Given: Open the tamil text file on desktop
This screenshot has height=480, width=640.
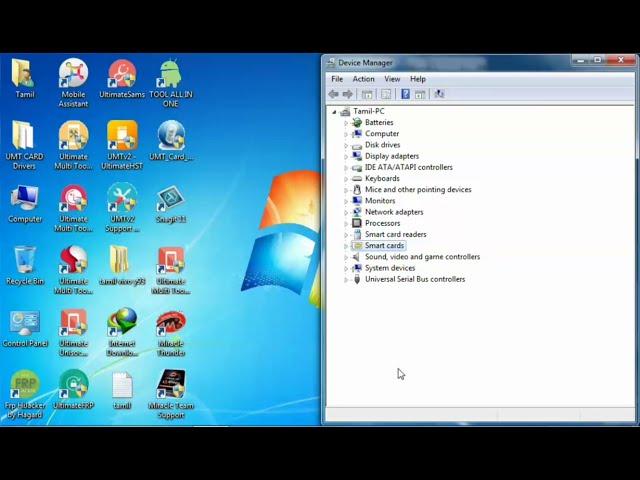Looking at the screenshot, I should pyautogui.click(x=122, y=390).
